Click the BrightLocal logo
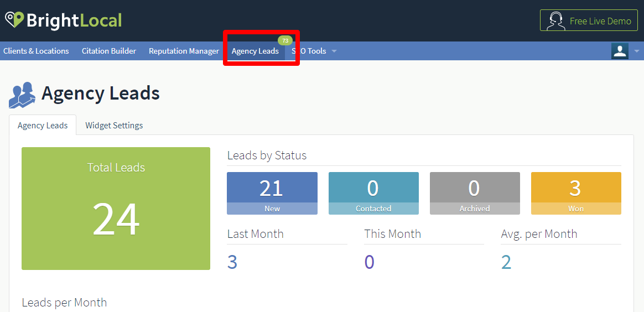Viewport: 644px width, 312px height. point(63,20)
